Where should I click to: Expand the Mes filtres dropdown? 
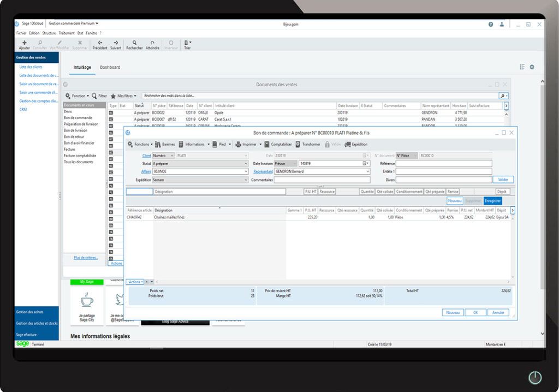coord(135,96)
